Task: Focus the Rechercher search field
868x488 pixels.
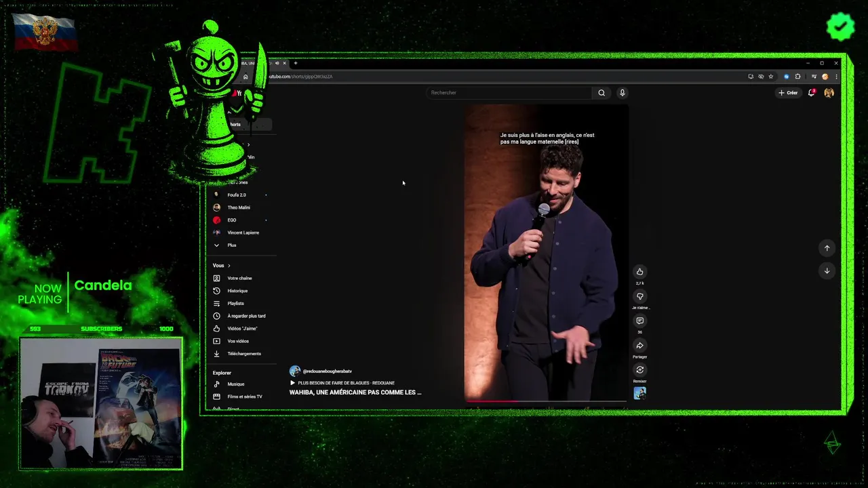Action: pyautogui.click(x=510, y=93)
